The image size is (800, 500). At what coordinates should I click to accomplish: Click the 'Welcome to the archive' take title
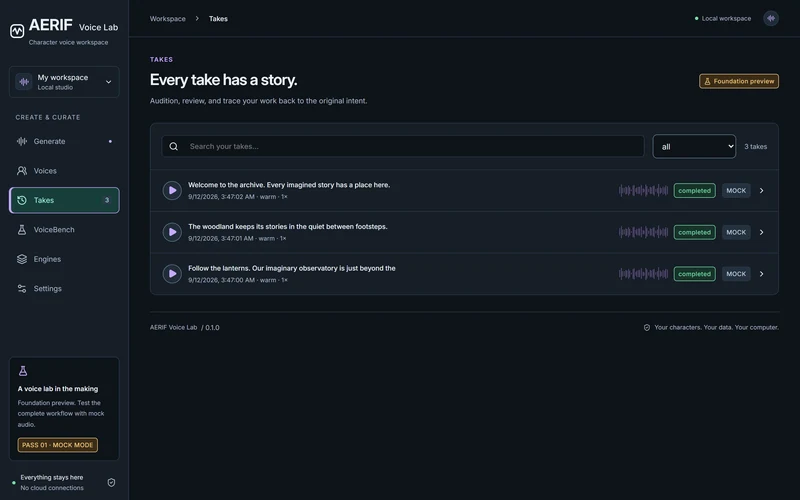(x=289, y=185)
